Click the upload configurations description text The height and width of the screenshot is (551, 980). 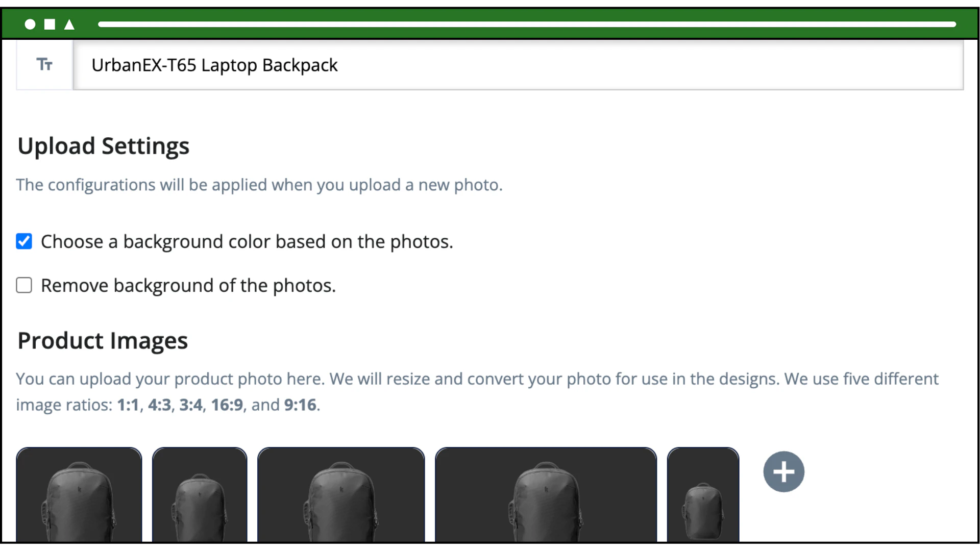[259, 185]
